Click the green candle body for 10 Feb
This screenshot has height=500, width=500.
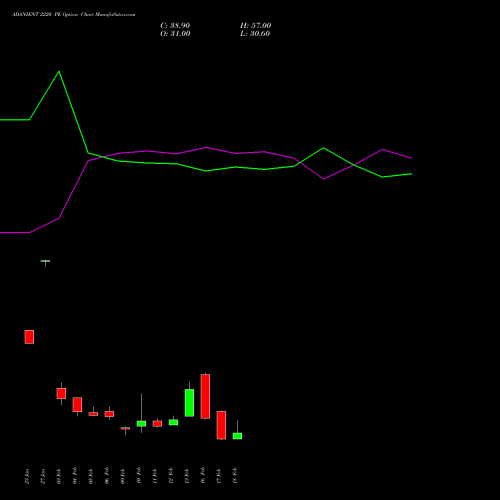coord(141,424)
